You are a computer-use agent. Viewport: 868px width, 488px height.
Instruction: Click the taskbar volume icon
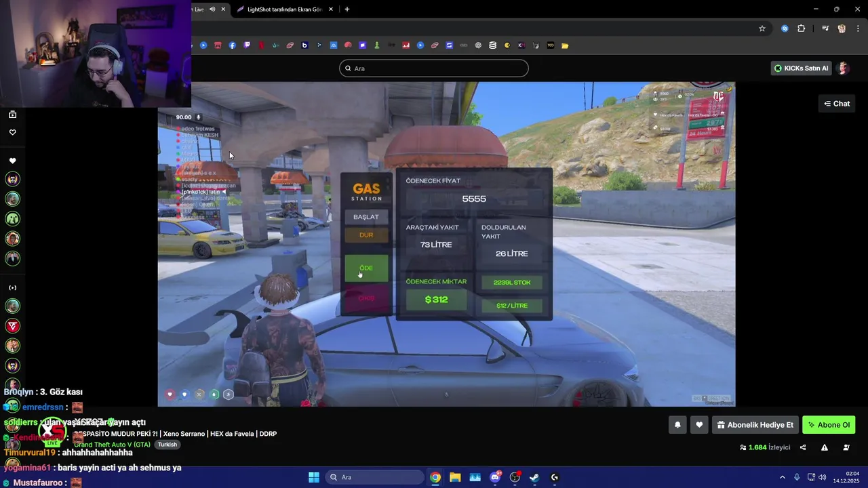pos(822,477)
